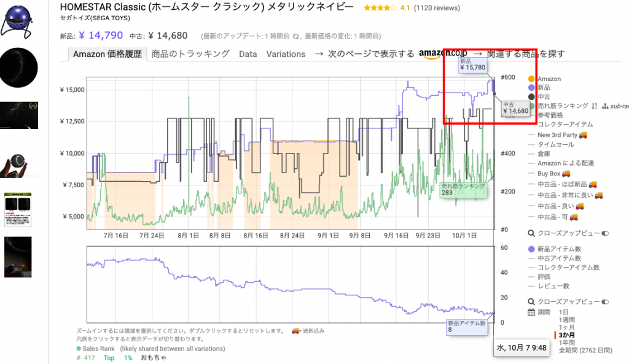Select the 全期間 (2762 日間) range
This screenshot has height=364, width=629.
[x=585, y=350]
